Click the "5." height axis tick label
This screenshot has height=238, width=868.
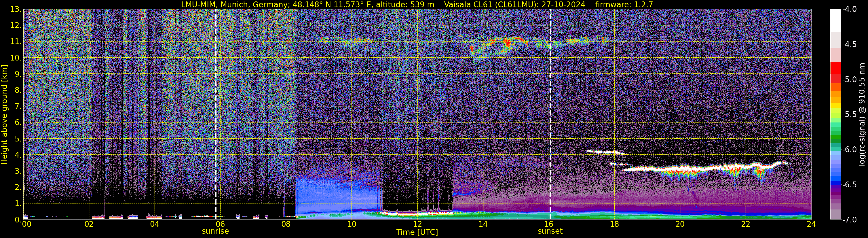[18, 139]
